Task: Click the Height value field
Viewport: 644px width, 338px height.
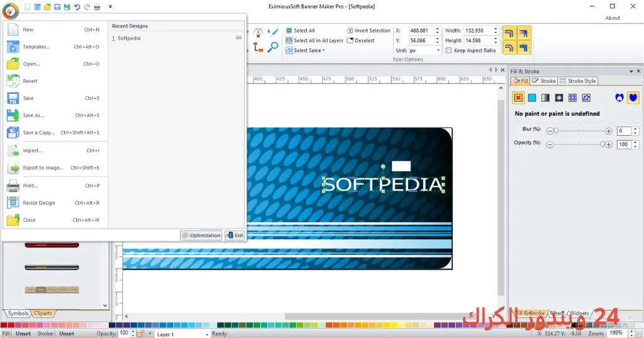Action: point(478,41)
